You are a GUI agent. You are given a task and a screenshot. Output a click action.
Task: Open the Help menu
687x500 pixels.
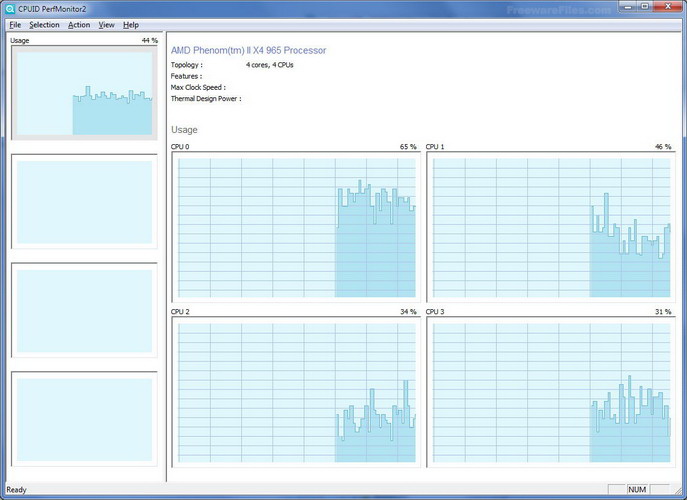[x=131, y=25]
